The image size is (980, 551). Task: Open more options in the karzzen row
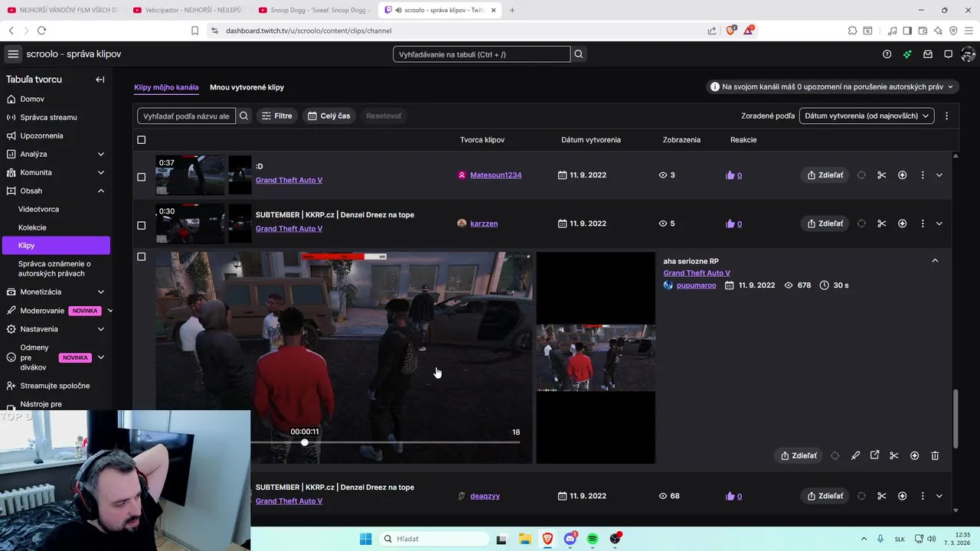[x=922, y=223]
